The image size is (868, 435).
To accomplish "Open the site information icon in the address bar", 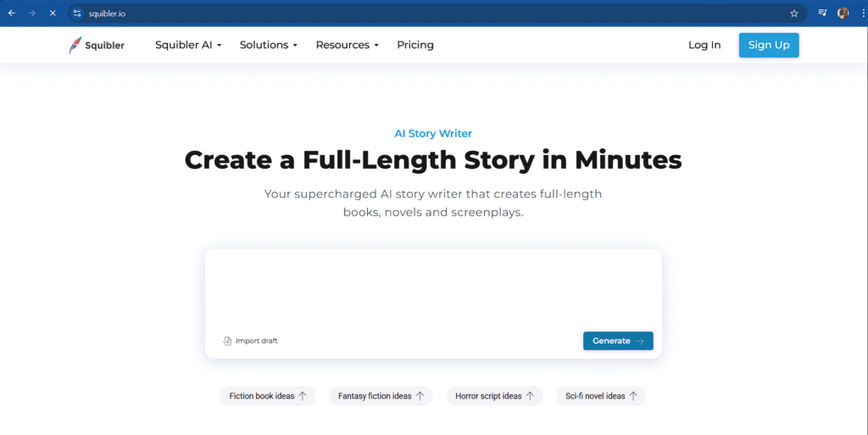I will coord(77,14).
